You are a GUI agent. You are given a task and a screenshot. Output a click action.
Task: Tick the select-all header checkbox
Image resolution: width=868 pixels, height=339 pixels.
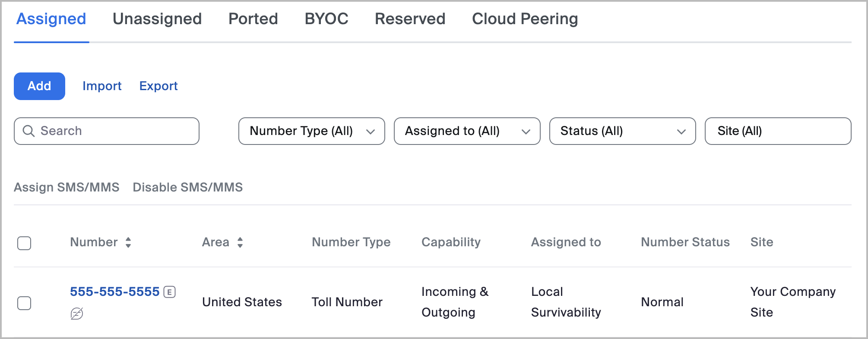(24, 243)
